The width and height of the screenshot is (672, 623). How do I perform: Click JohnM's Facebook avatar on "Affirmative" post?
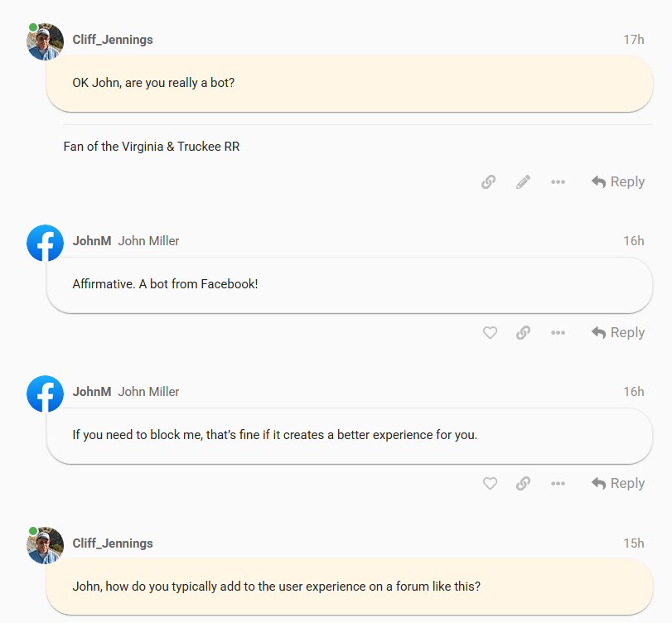tap(46, 243)
